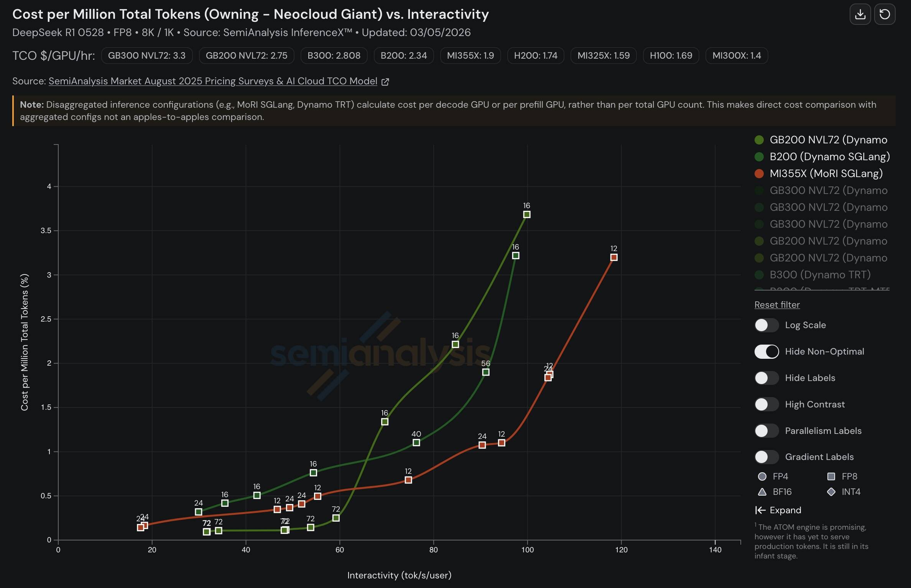911x588 pixels.
Task: Toggle Hide Labels switch
Action: [766, 378]
